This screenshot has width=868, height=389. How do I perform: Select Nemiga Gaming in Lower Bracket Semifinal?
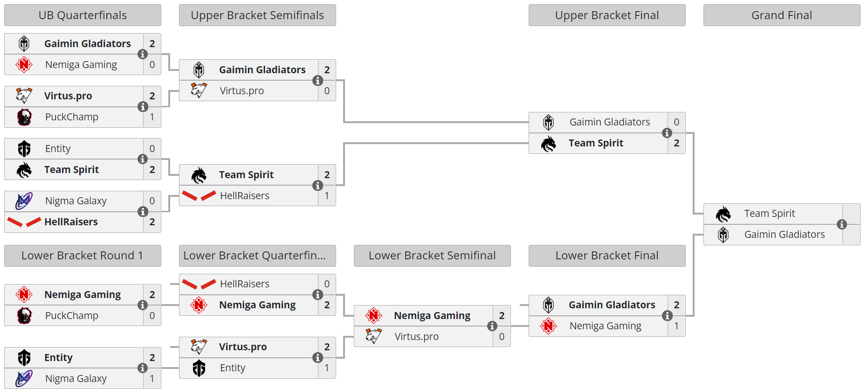[x=432, y=316]
